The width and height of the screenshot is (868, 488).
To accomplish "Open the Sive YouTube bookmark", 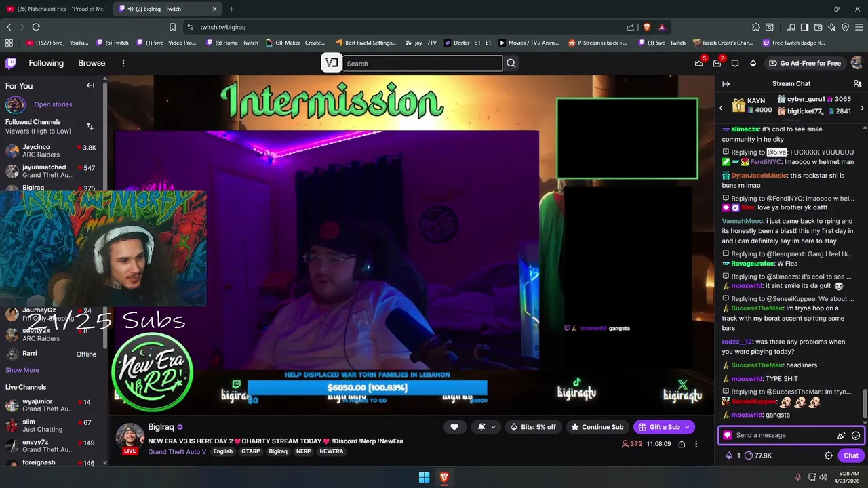I will coord(58,43).
